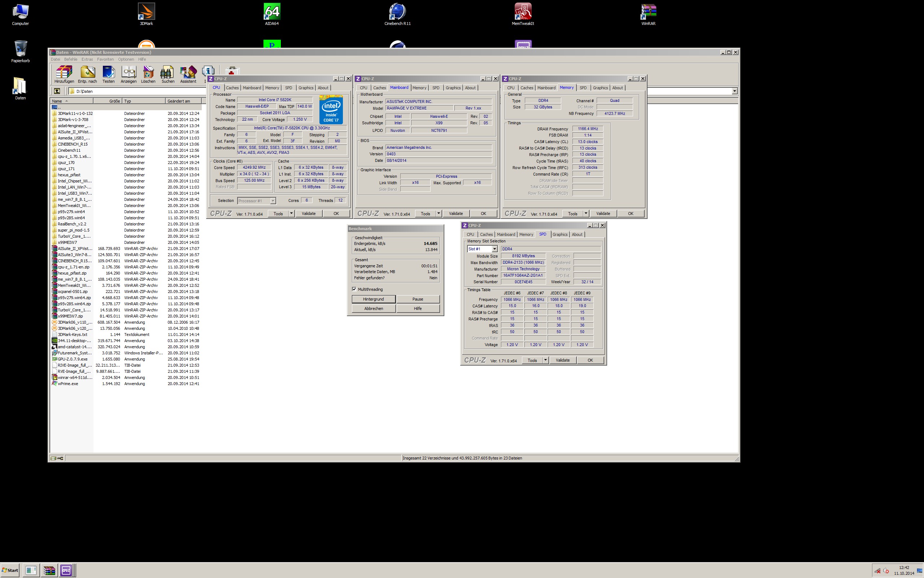Open the Processor #1 selection dropdown
924x578 pixels.
click(273, 201)
